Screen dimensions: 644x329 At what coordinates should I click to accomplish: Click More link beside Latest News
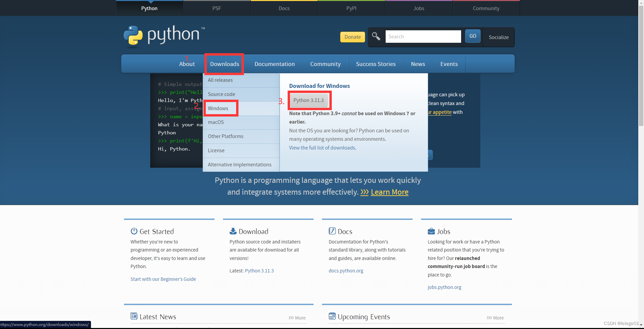[297, 318]
